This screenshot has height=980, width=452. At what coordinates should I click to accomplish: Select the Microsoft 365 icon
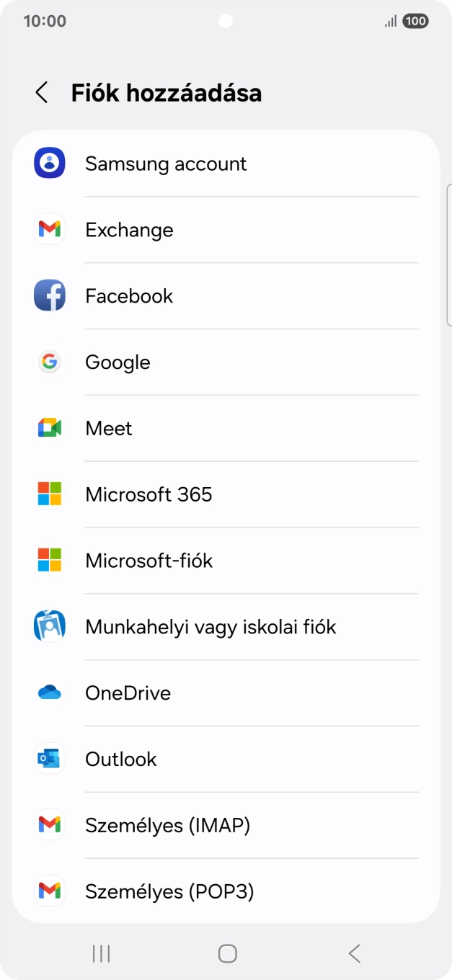click(49, 494)
